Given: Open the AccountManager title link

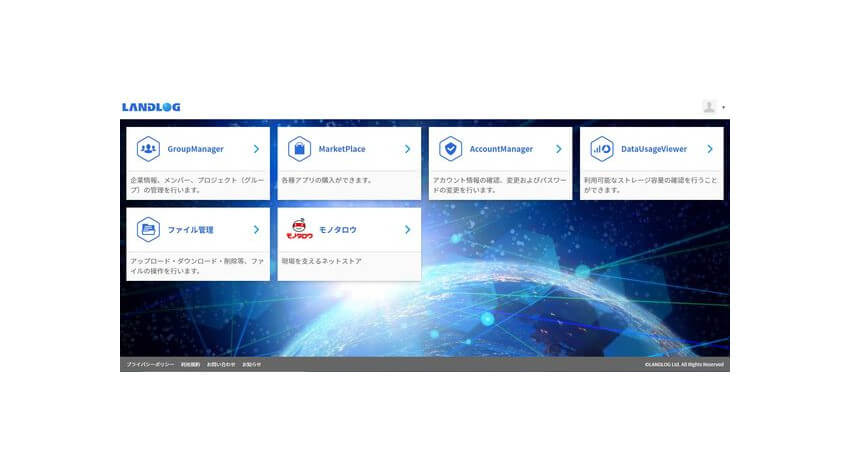Looking at the screenshot, I should coord(501,149).
